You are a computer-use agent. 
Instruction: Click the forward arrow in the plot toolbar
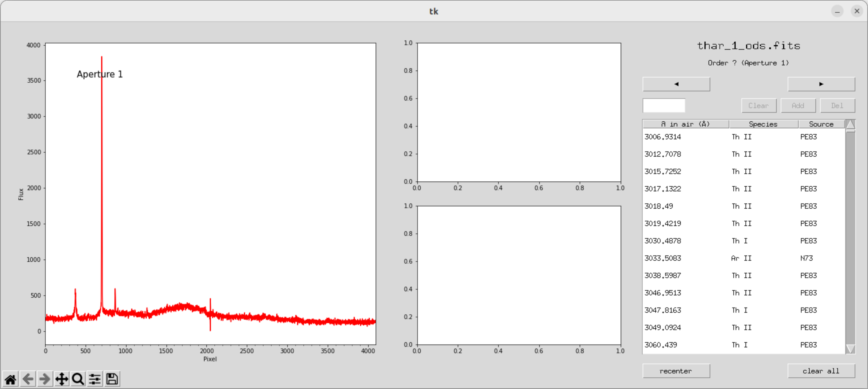click(x=44, y=379)
